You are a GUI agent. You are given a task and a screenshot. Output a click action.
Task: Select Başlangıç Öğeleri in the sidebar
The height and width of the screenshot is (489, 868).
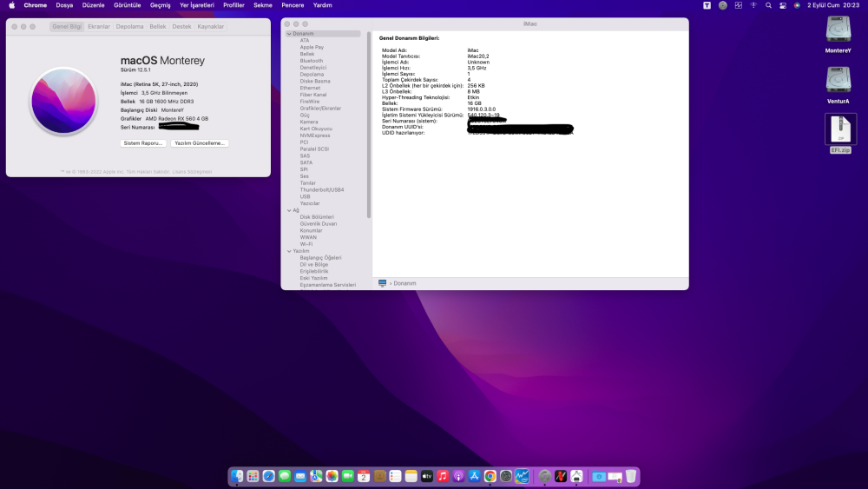click(x=320, y=257)
